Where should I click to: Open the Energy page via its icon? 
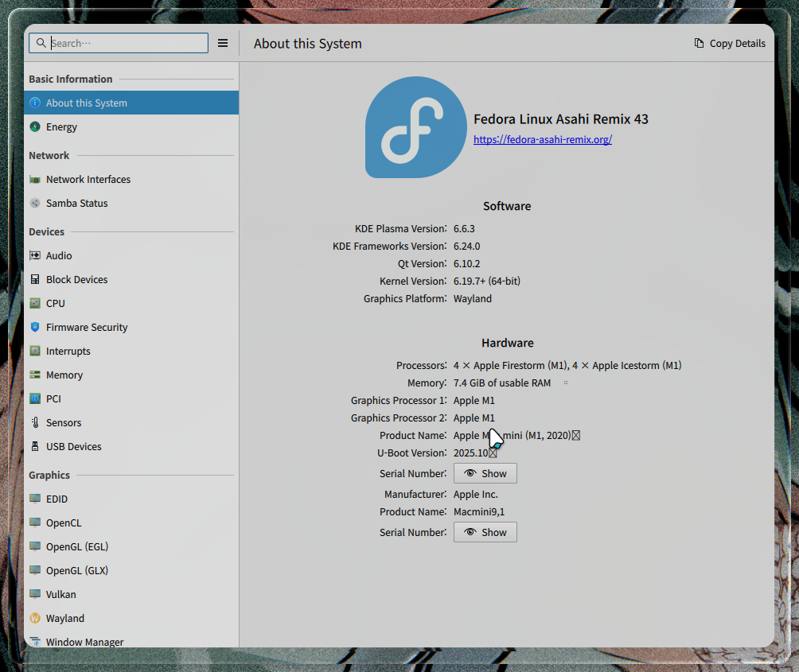coord(35,126)
